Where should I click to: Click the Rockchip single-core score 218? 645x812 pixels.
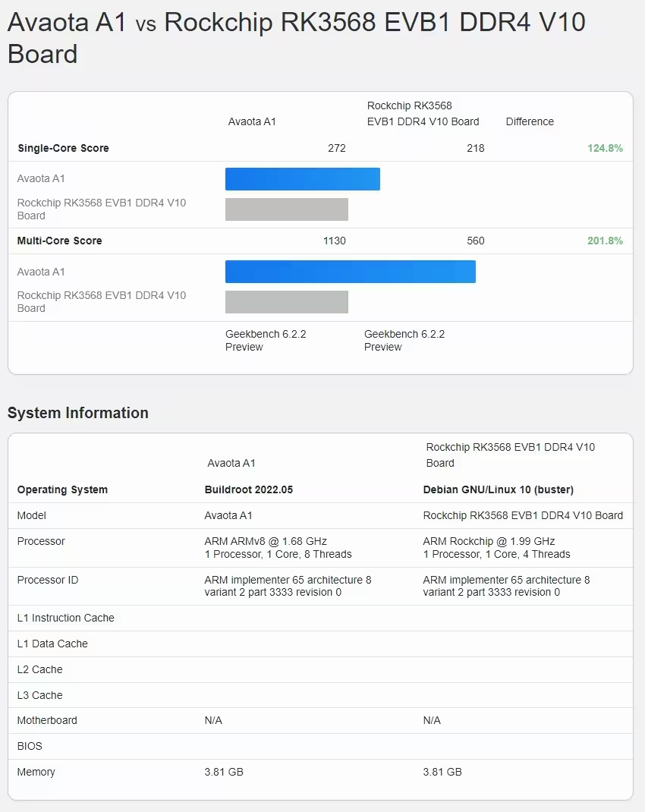coord(475,148)
